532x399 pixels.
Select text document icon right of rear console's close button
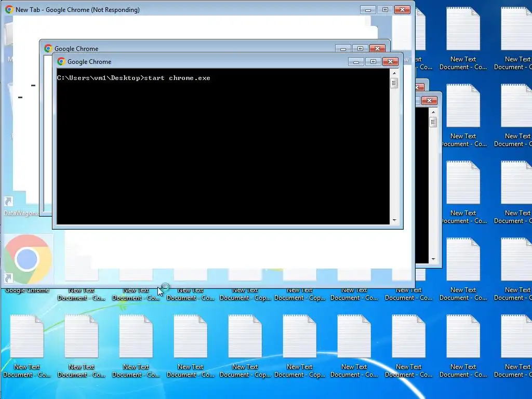point(463,105)
